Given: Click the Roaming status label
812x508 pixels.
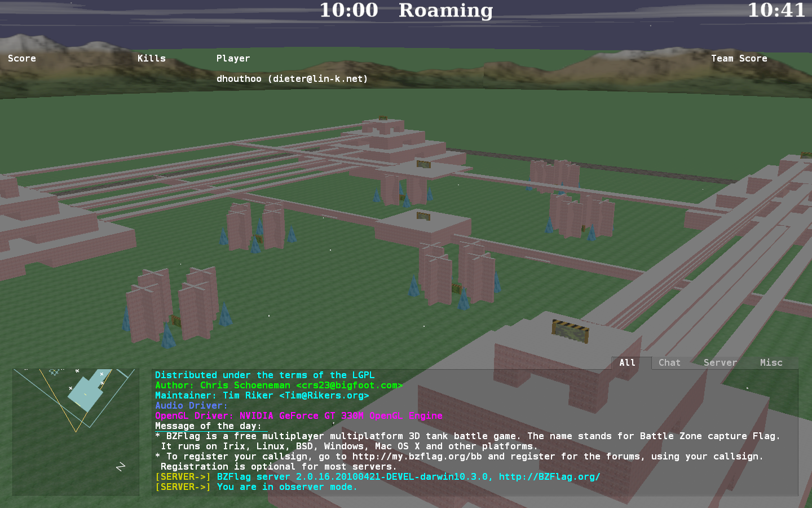Looking at the screenshot, I should (x=445, y=10).
